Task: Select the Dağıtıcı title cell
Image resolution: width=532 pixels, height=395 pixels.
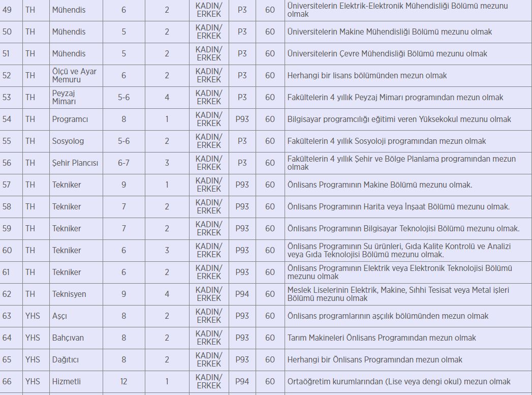Action: coord(76,360)
